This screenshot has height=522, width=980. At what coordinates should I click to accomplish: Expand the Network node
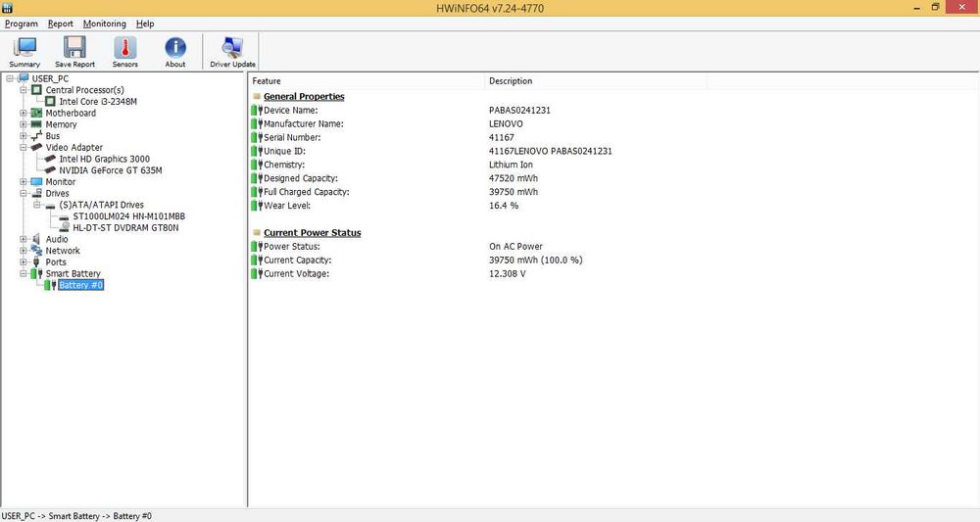tap(24, 251)
